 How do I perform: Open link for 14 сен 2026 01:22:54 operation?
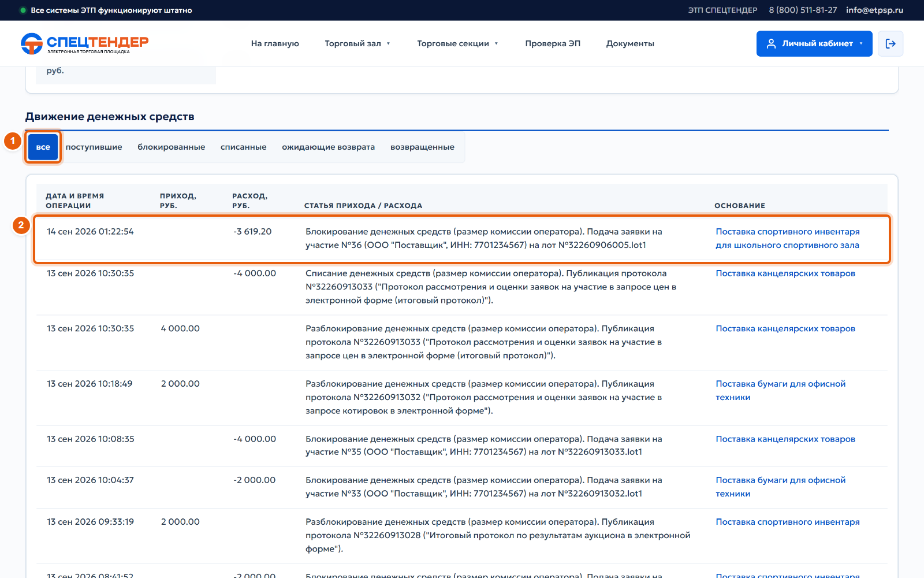788,238
